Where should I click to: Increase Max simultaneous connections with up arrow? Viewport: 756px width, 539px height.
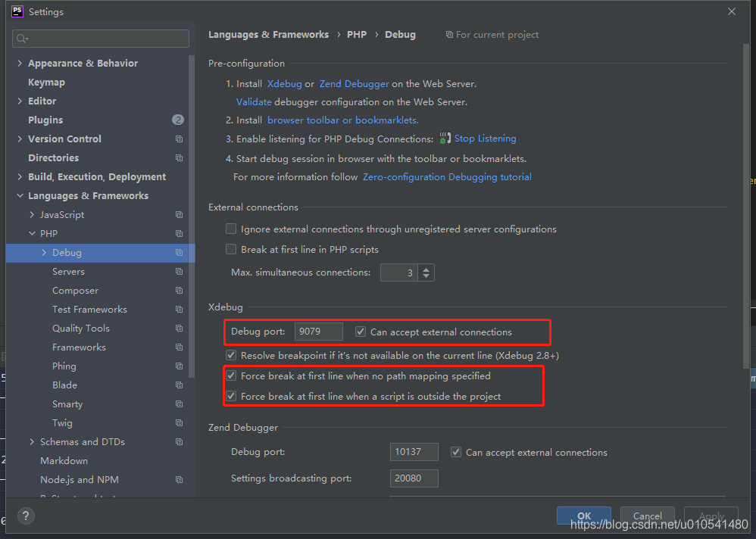426,269
